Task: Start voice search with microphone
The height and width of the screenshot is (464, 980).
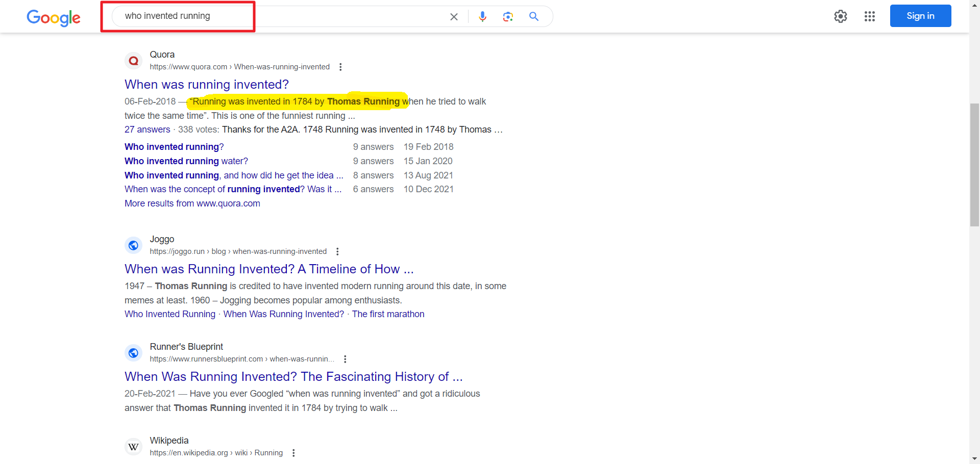Action: pyautogui.click(x=482, y=17)
